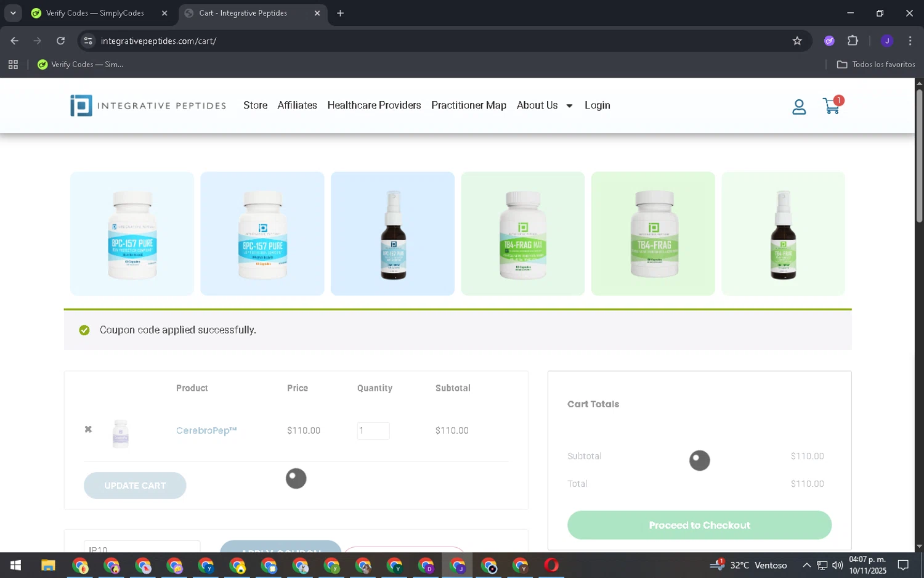This screenshot has height=578, width=924.
Task: Select the Cart - Integrative Peptides tab
Action: click(253, 13)
